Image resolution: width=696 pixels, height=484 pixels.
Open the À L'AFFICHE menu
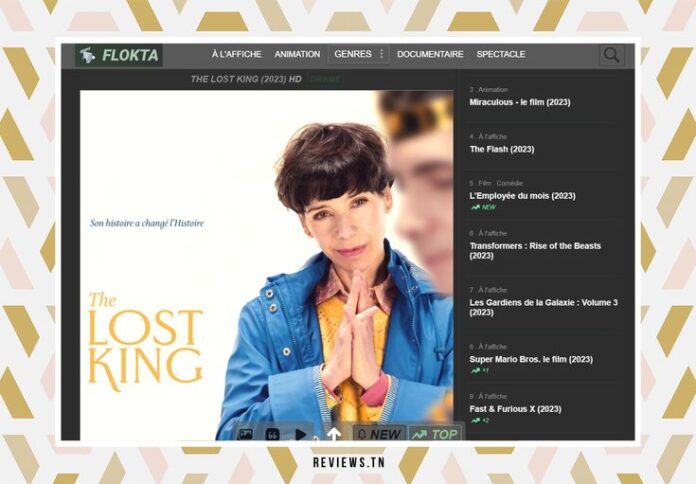click(x=237, y=54)
